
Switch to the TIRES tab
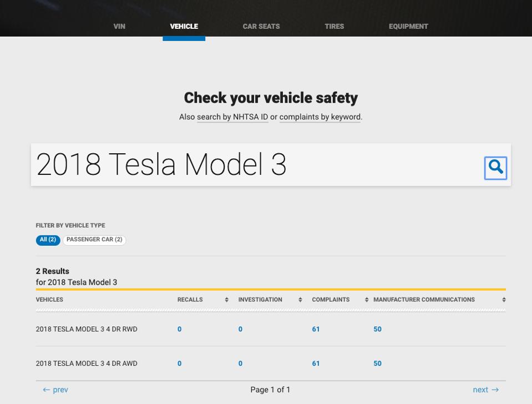[334, 26]
